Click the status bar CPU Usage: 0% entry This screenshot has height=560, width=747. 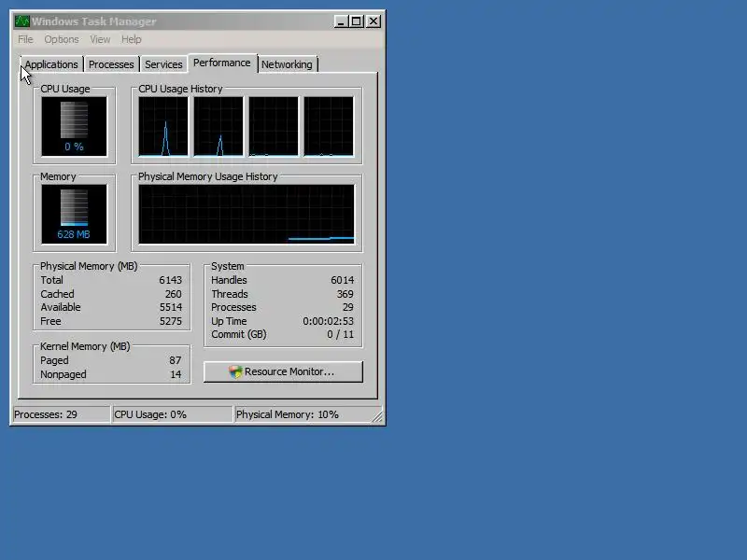[172, 414]
